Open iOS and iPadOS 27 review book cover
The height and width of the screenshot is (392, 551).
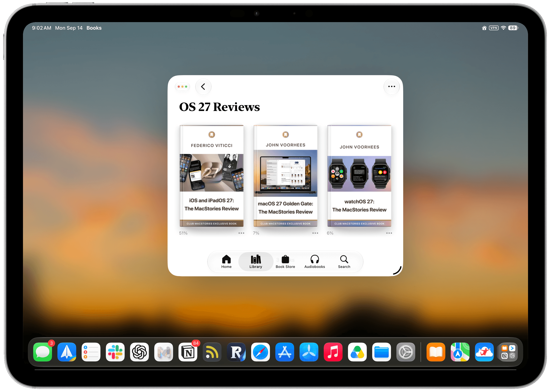[212, 176]
